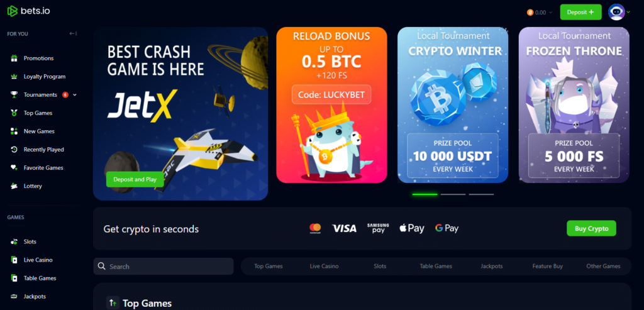Show the second carousel slide
Viewport: 644px width, 310px height.
click(453, 194)
